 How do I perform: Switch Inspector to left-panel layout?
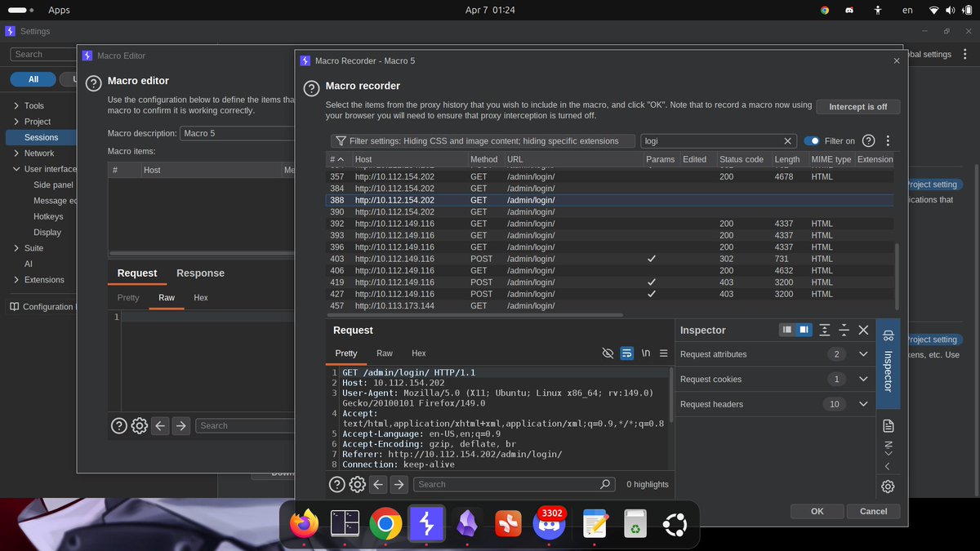pyautogui.click(x=787, y=330)
